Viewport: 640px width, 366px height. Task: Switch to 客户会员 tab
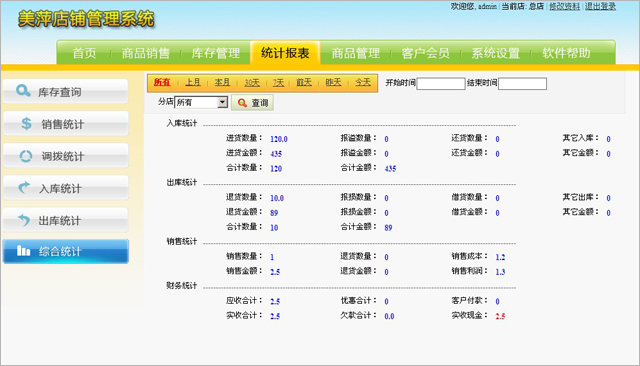(425, 53)
